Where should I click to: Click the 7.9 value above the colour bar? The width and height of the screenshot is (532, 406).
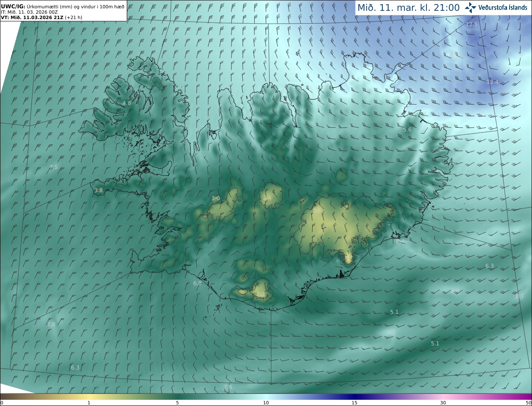click(228, 387)
